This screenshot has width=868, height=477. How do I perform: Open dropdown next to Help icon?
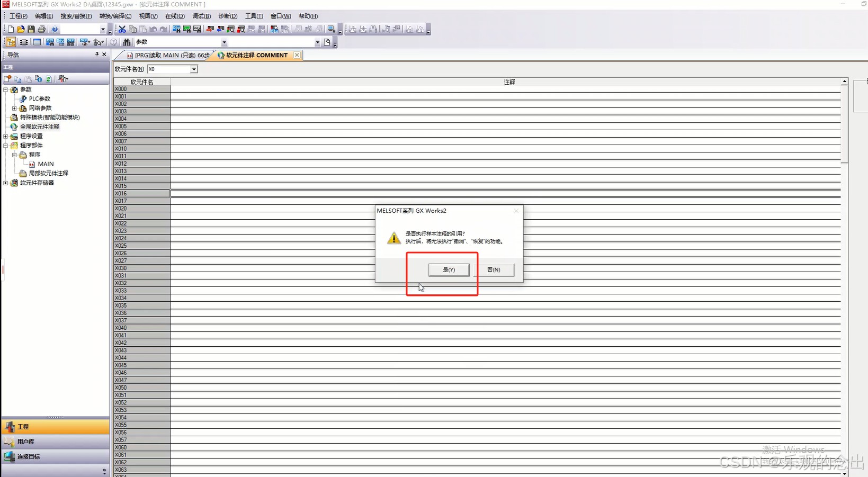pos(103,29)
